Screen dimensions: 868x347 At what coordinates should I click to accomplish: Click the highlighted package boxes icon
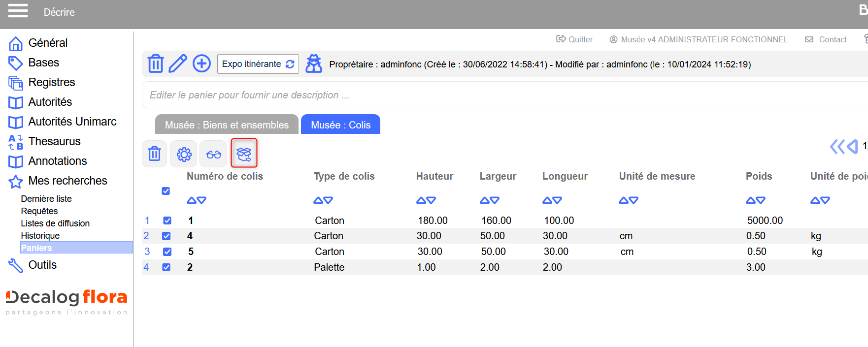click(x=244, y=154)
